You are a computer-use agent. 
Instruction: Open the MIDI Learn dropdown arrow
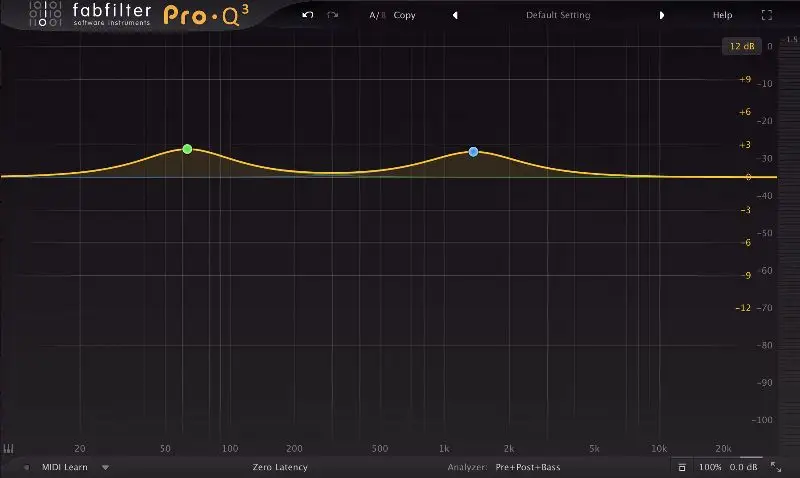(105, 467)
